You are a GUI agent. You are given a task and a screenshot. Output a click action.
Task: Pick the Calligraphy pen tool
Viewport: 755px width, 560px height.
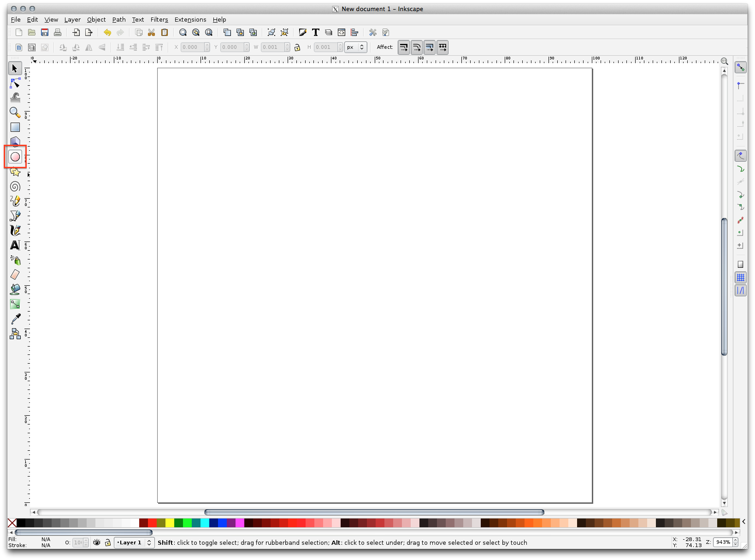15,230
